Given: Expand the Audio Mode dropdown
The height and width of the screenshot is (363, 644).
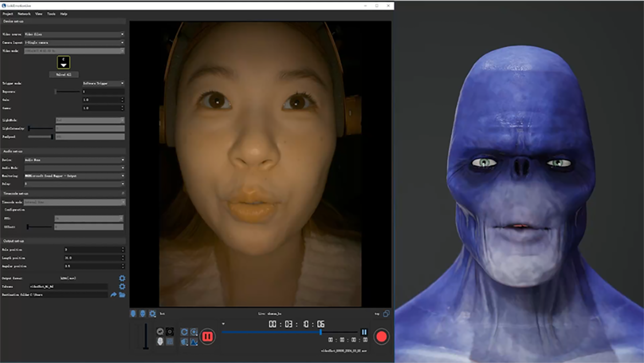Looking at the screenshot, I should pos(74,168).
